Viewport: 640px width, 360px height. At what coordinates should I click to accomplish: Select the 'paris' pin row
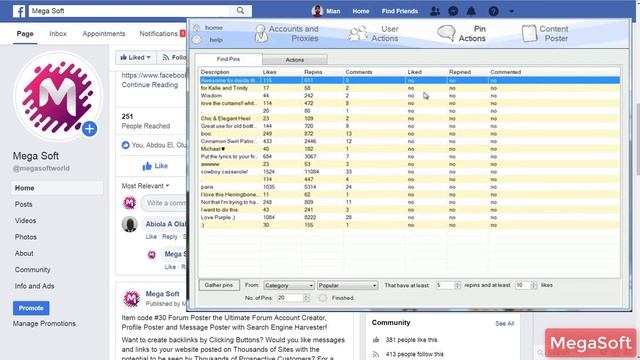(410, 187)
